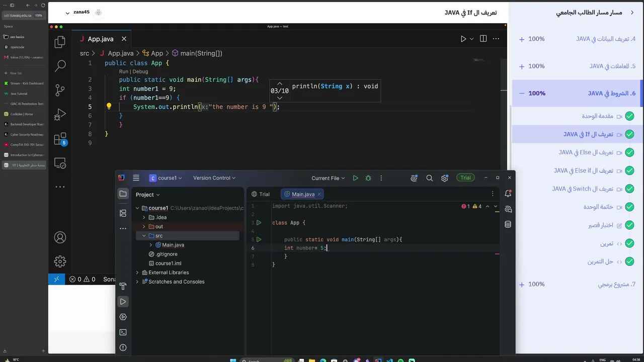Select .gitignore file in project tree
Screen dimensions: 644x362
pyautogui.click(x=164, y=254)
